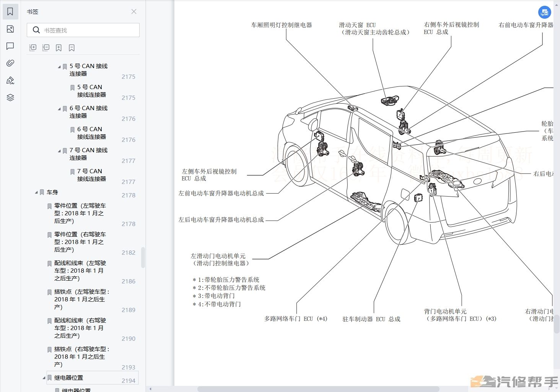Image resolution: width=560 pixels, height=392 pixels.
Task: Click the blue floating translate button
Action: (544, 12)
